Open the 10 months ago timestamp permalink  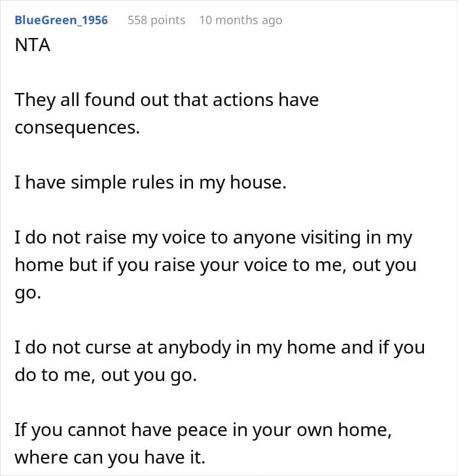click(241, 20)
